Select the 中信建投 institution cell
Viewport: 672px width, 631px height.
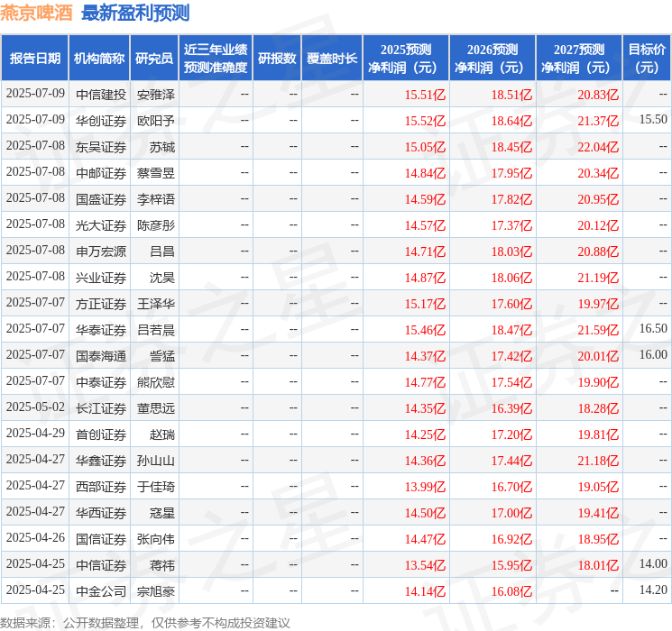101,95
